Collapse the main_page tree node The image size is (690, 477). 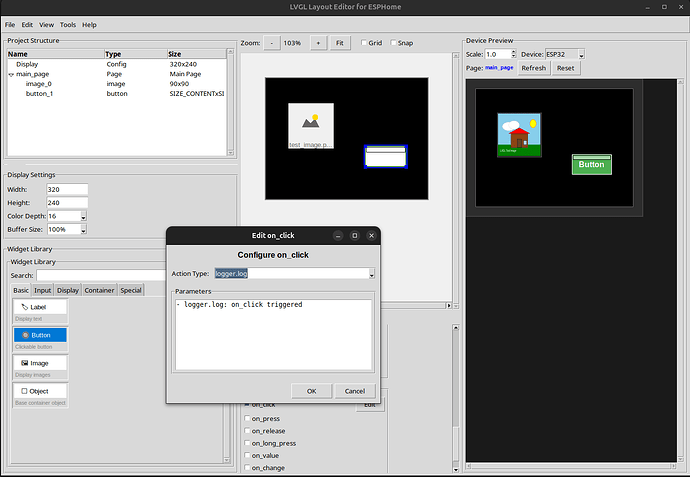(11, 74)
